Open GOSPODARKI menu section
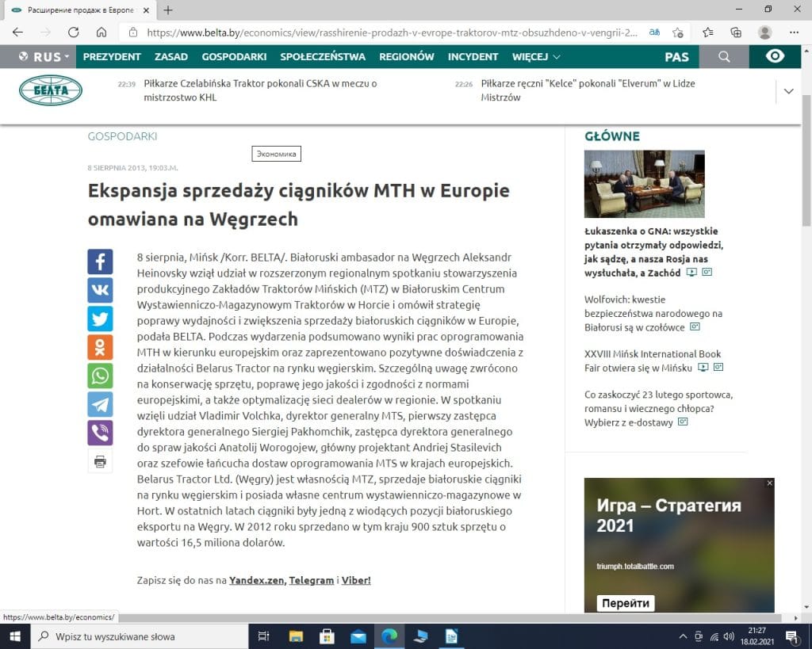The width and height of the screenshot is (812, 649). 234,56
